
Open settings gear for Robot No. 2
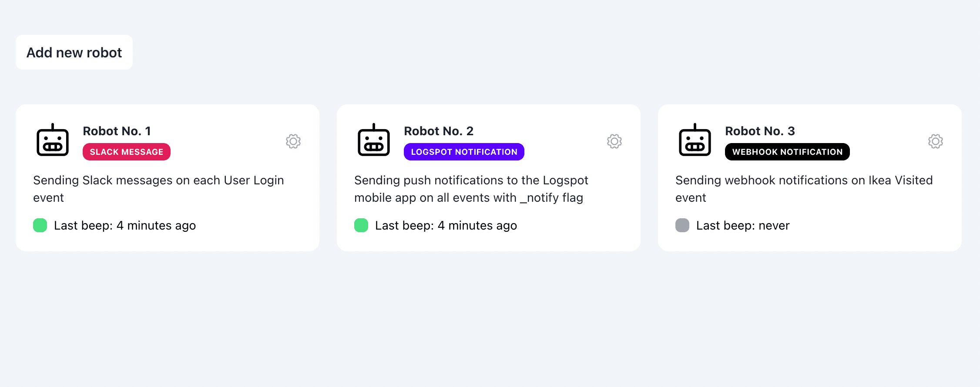click(614, 141)
